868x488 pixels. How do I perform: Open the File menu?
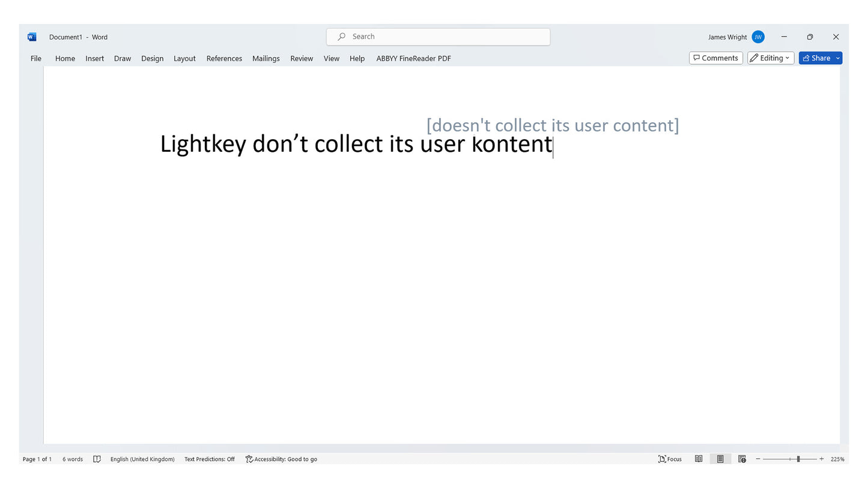pyautogui.click(x=36, y=58)
